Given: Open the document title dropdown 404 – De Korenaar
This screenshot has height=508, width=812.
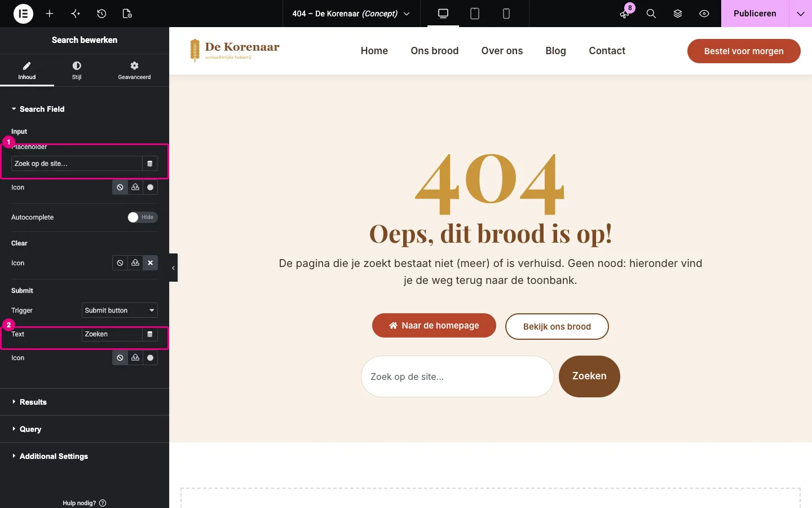Looking at the screenshot, I should pos(351,14).
